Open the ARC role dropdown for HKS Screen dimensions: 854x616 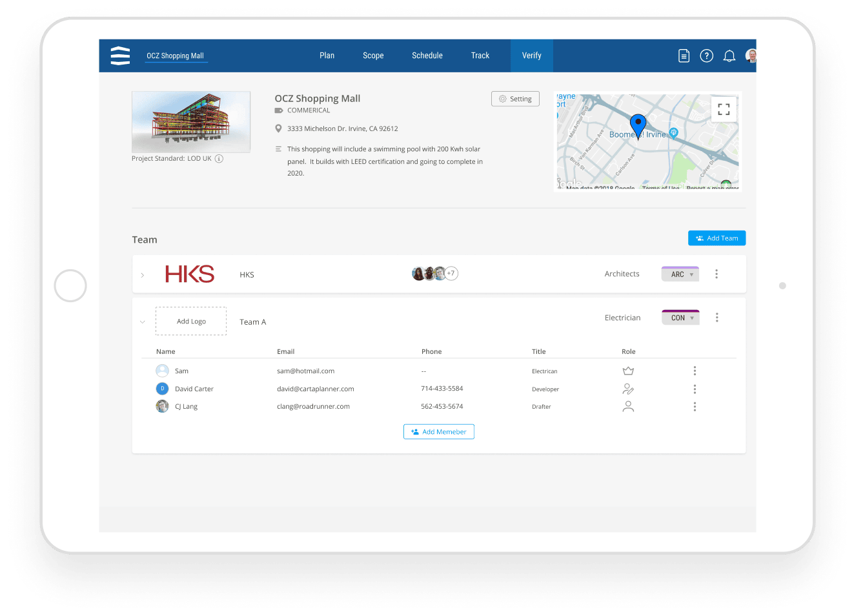pyautogui.click(x=680, y=274)
